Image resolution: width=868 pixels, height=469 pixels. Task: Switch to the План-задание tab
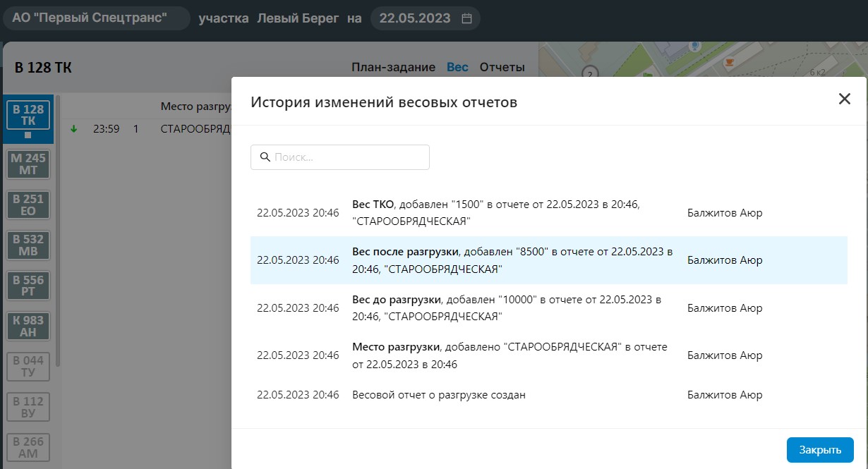pos(393,67)
